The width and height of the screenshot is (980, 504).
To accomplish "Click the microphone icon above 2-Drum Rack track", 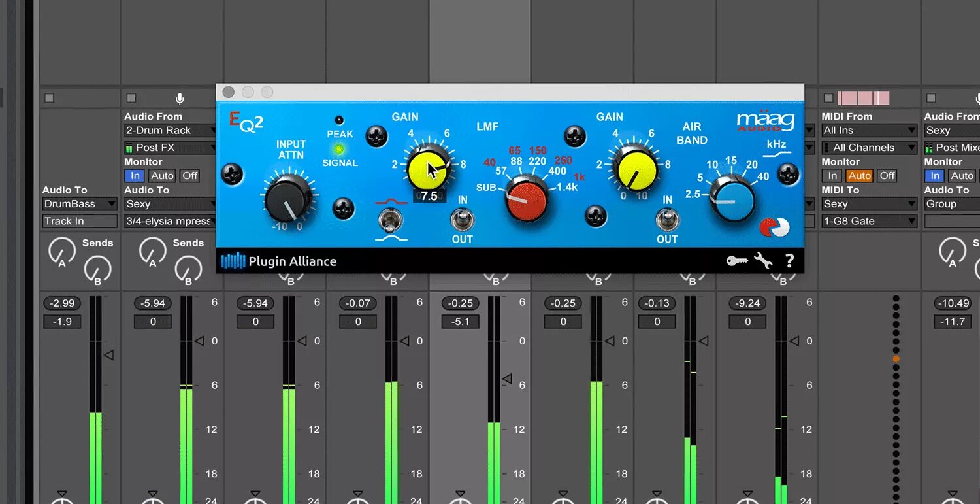I will pos(180,98).
